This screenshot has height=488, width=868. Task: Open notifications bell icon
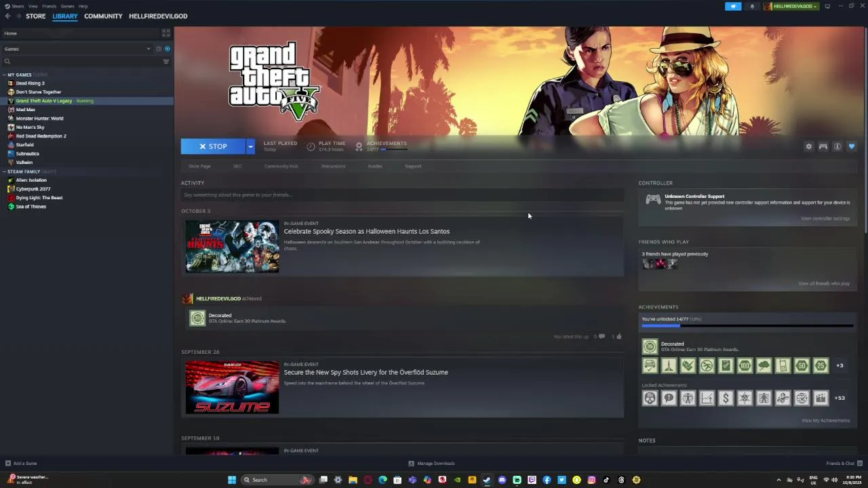click(x=752, y=6)
